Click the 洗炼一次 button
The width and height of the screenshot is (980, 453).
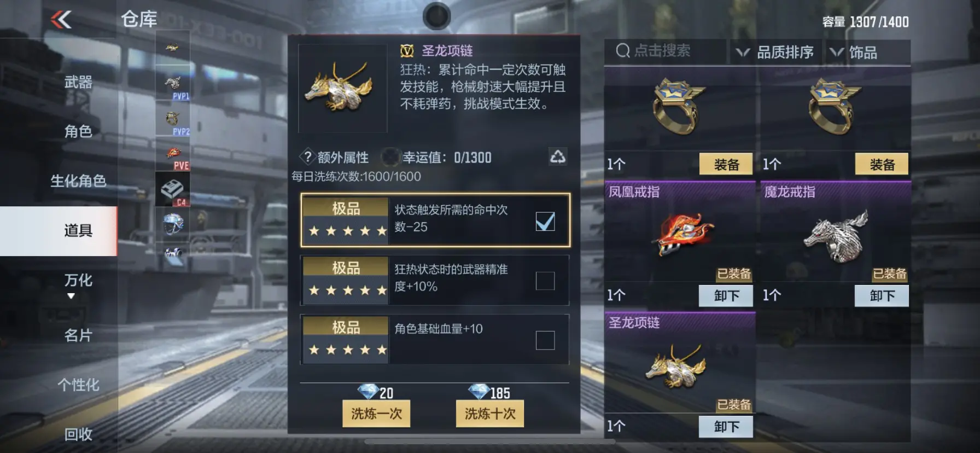pyautogui.click(x=376, y=414)
